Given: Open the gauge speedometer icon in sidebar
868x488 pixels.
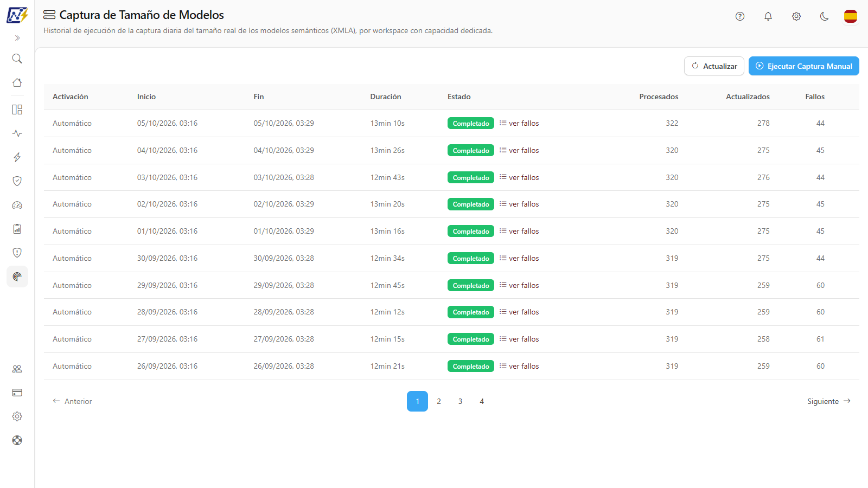Looking at the screenshot, I should [17, 205].
